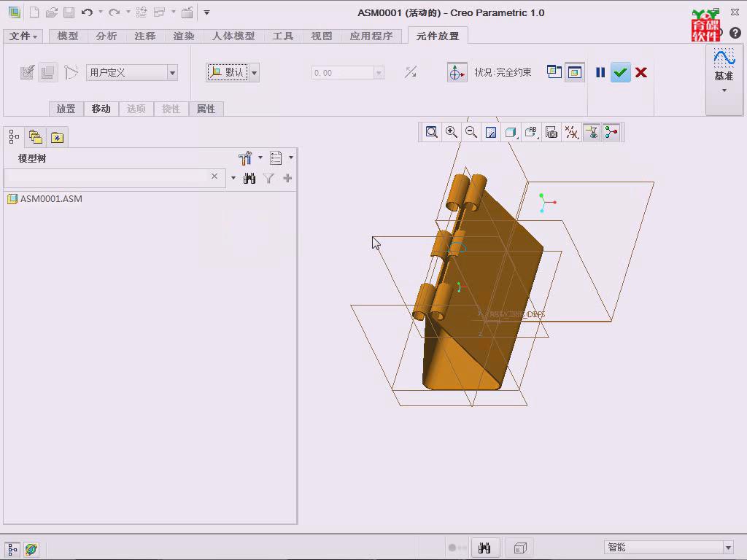Switch to the 注释 ribbon tab
Screen dimensions: 747x560
coord(145,36)
